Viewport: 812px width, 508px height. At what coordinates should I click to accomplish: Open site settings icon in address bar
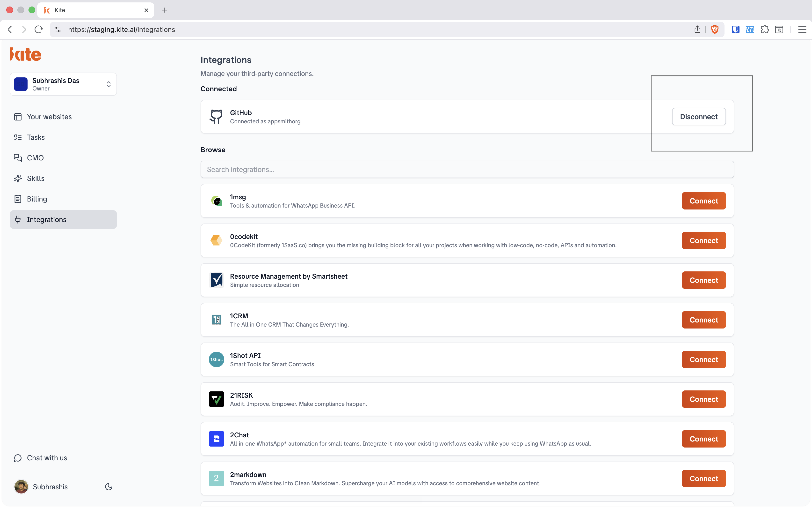[x=58, y=30]
